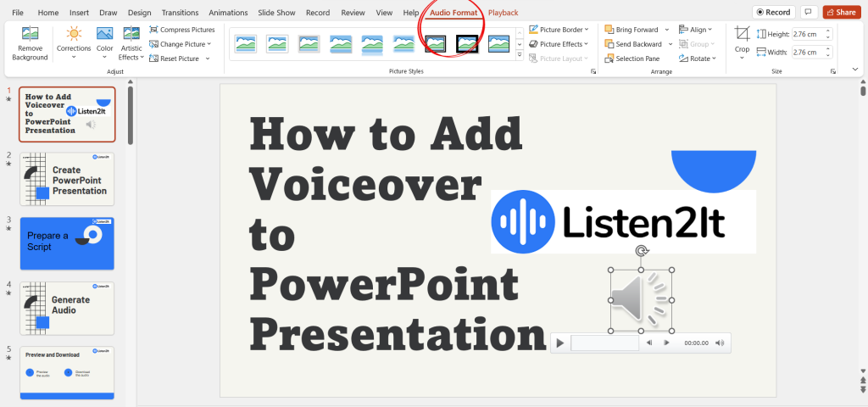
Task: Apply the thick black frame picture style
Action: click(467, 44)
